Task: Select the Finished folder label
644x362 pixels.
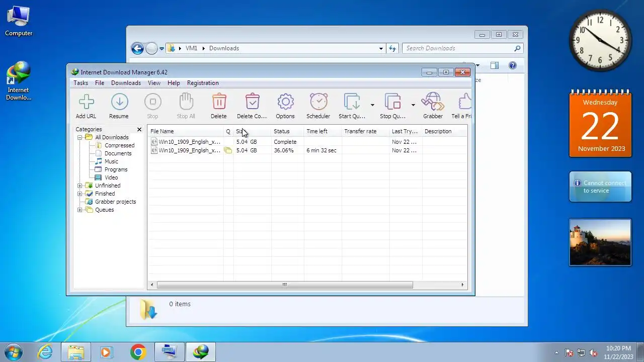Action: pos(105,194)
